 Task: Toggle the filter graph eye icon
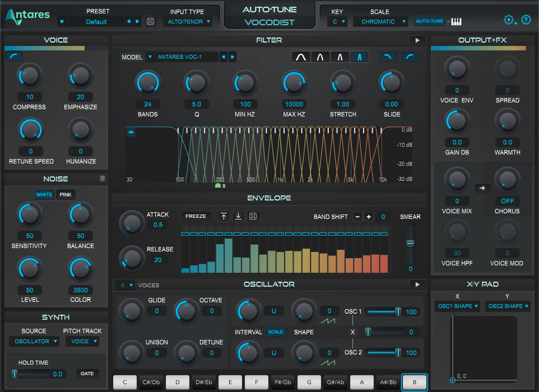(x=131, y=132)
